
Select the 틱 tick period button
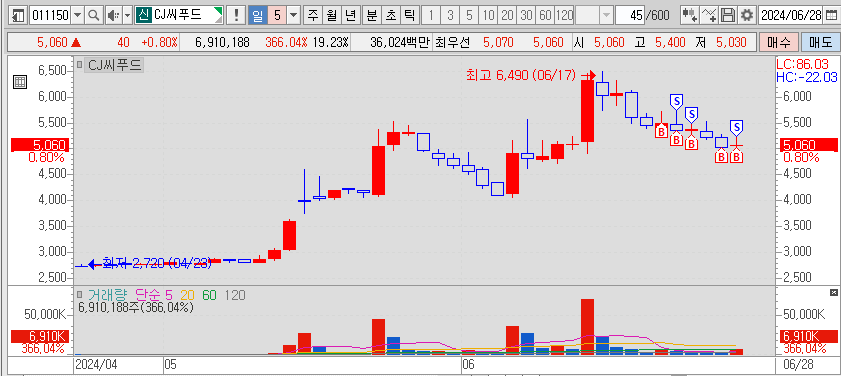pos(409,15)
